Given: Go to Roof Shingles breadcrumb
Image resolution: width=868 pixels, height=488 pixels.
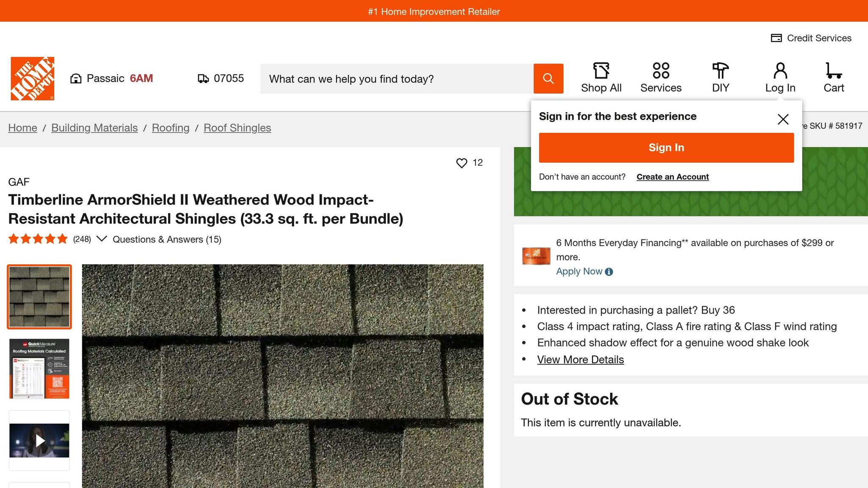Looking at the screenshot, I should pyautogui.click(x=237, y=128).
